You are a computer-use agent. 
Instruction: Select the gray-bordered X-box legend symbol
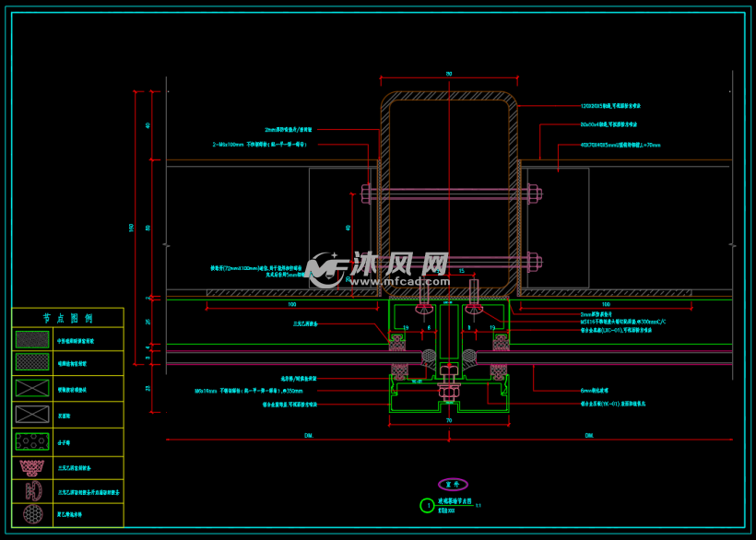pos(32,415)
